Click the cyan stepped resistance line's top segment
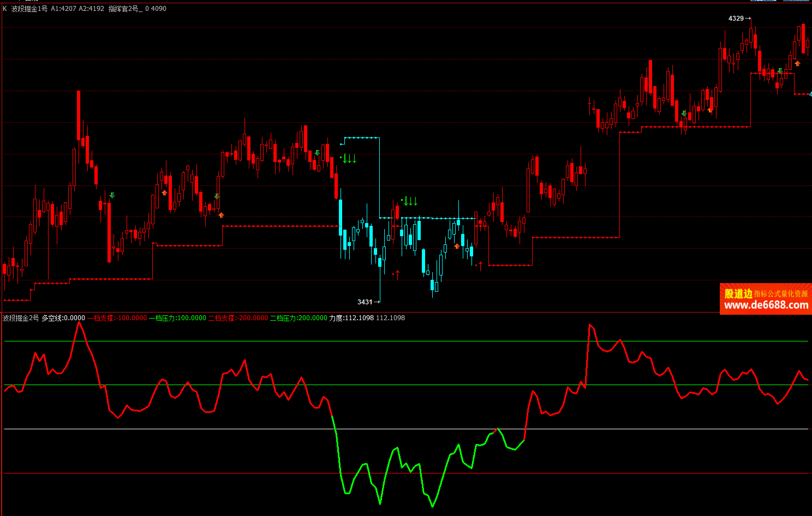This screenshot has height=516, width=812. point(361,137)
